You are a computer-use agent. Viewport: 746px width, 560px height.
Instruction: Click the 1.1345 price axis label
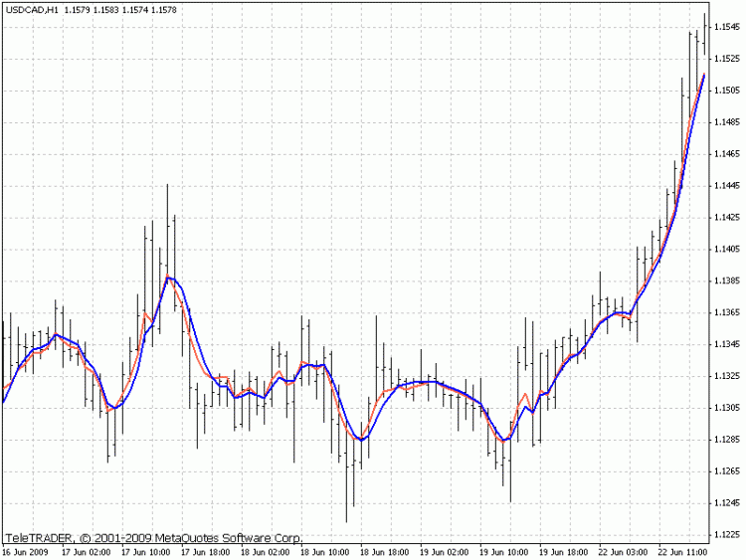pyautogui.click(x=727, y=344)
